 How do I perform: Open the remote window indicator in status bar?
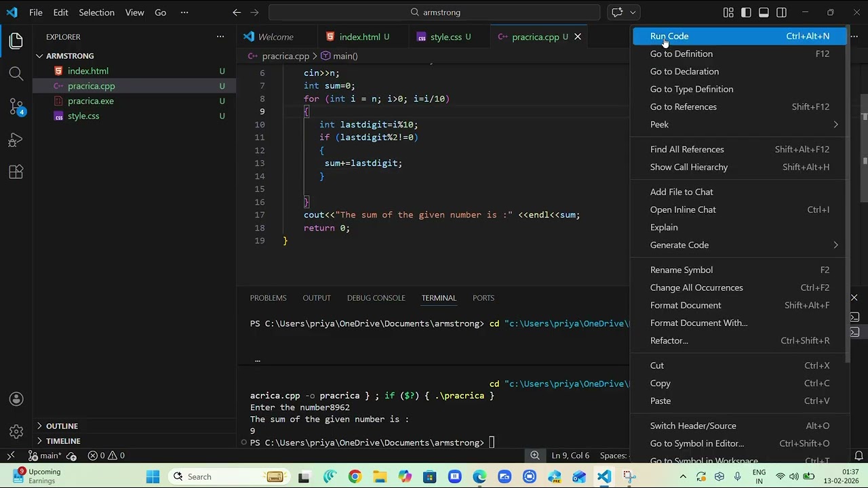pyautogui.click(x=11, y=455)
